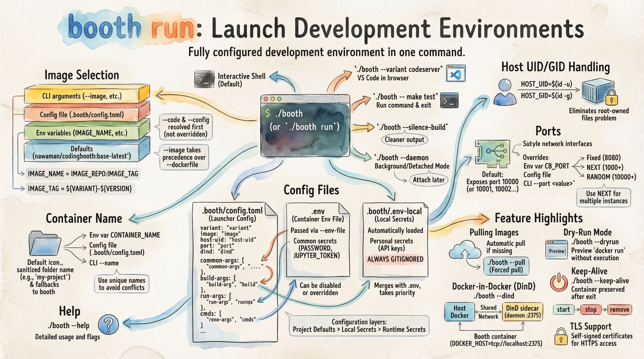The image size is (644, 359).
Task: Click the 'Use unique names to avoid conflicts' note
Action: [x=121, y=284]
